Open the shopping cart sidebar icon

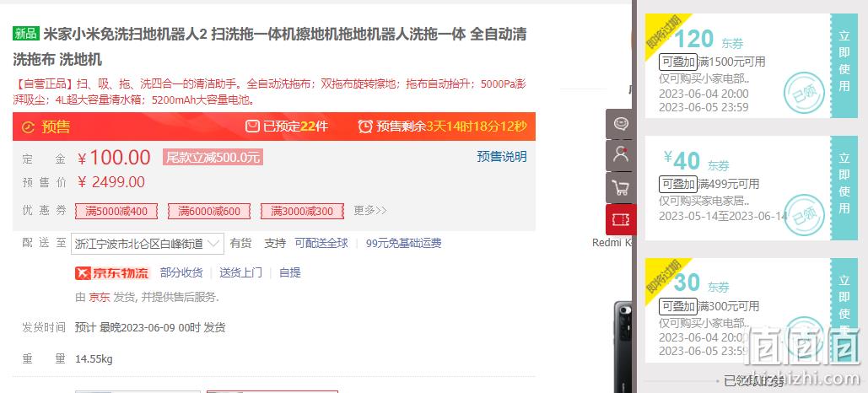tap(621, 187)
